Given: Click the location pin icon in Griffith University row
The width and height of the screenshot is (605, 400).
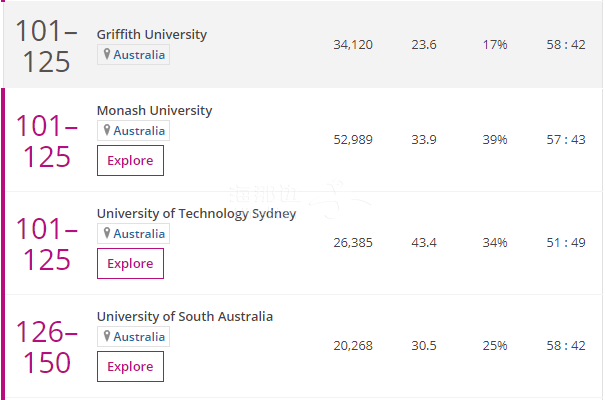Looking at the screenshot, I should [x=107, y=54].
